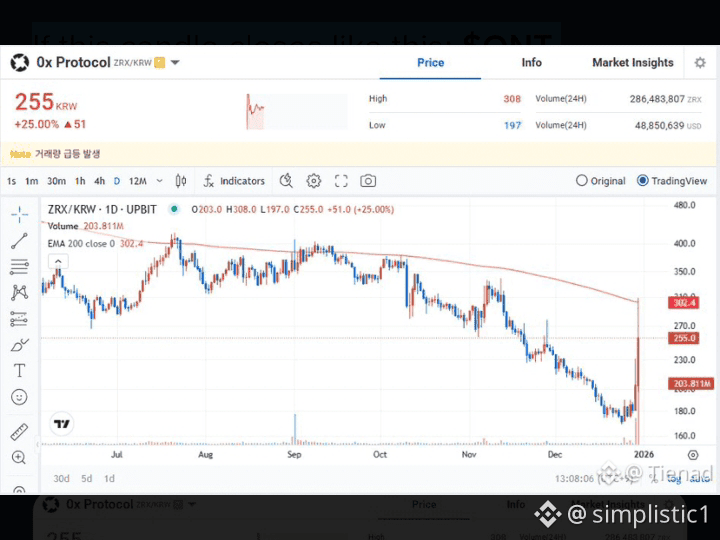Toggle log scale on the chart

(674, 479)
